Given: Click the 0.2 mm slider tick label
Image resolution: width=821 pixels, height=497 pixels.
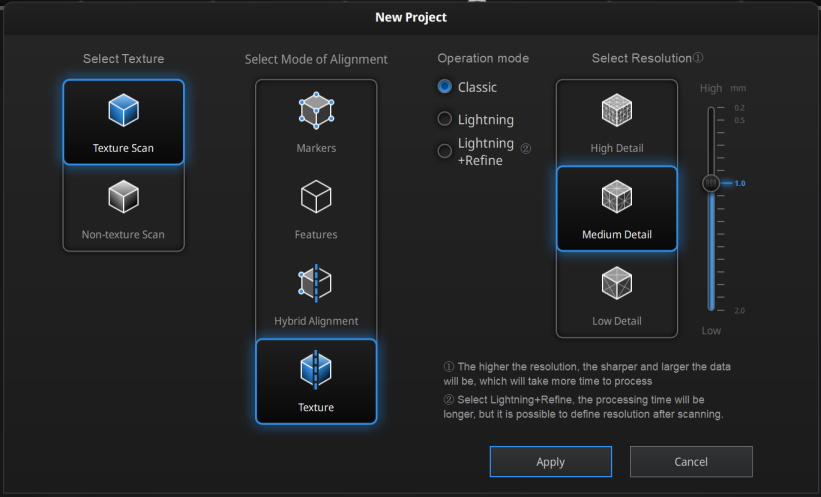Looking at the screenshot, I should 739,108.
